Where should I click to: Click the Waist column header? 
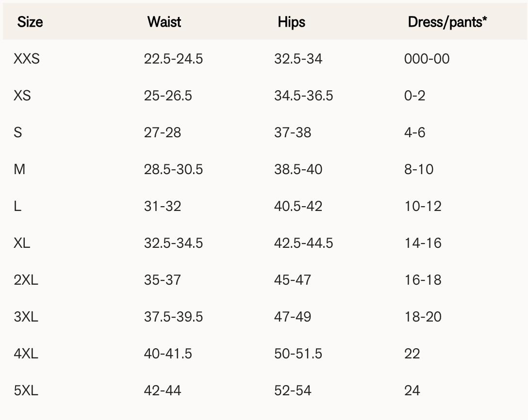(x=164, y=22)
